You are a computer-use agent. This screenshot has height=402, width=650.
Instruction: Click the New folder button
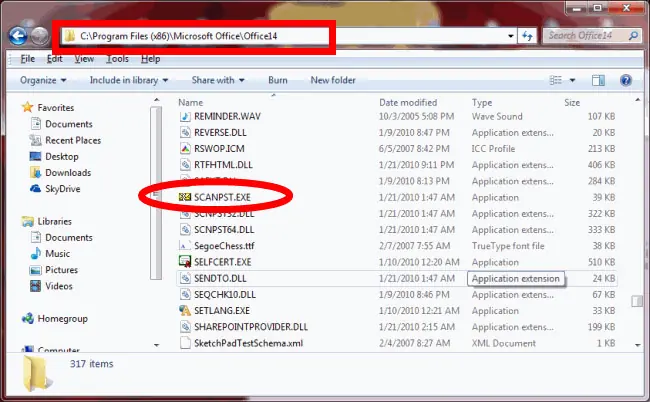[333, 80]
